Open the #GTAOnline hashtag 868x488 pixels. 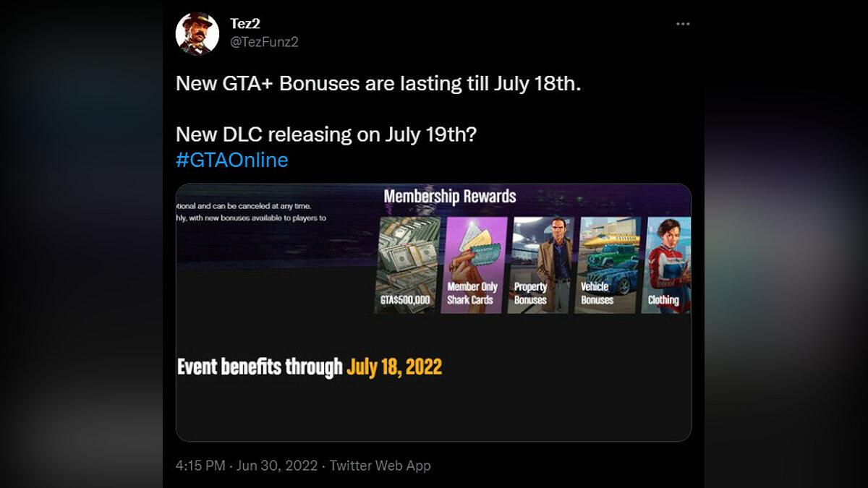click(231, 160)
